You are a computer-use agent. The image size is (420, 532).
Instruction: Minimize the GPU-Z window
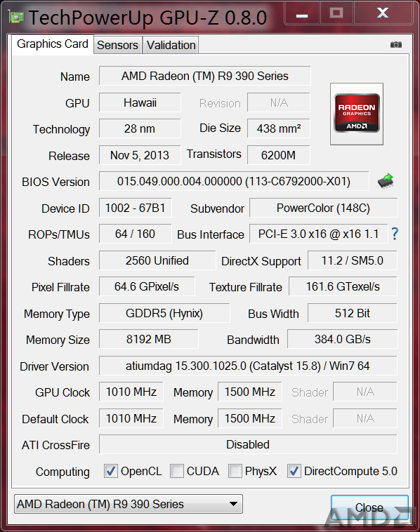coord(302,14)
